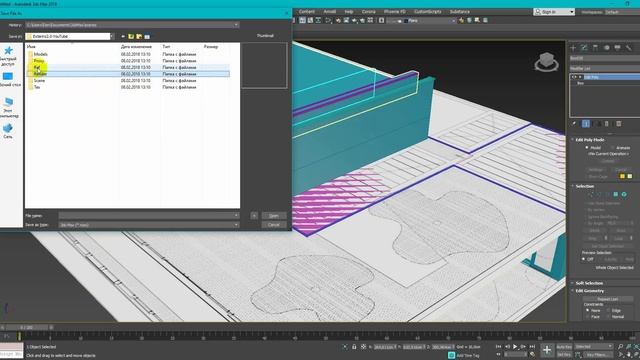
Task: Select Polygon sub-object level icon
Action: pyautogui.click(x=616, y=194)
